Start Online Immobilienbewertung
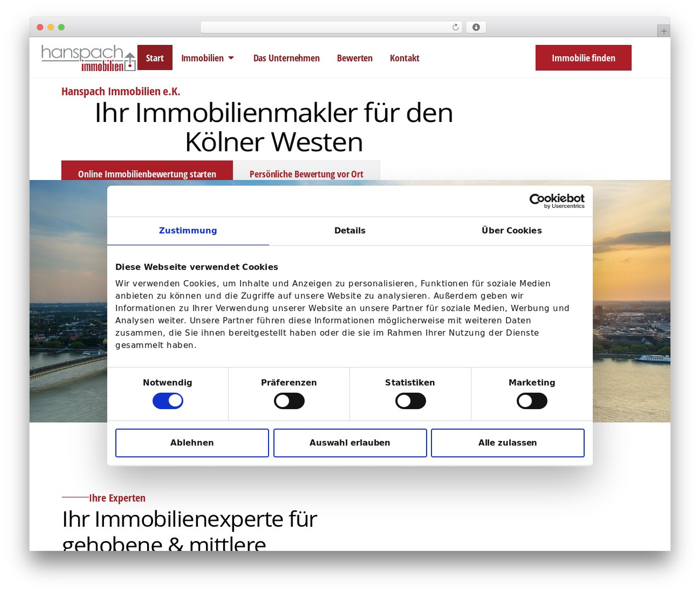Image resolution: width=700 pixels, height=593 pixels. tap(147, 171)
